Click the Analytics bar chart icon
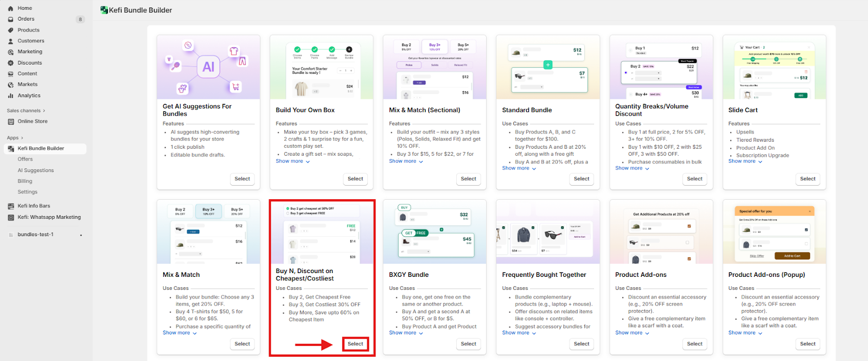The width and height of the screenshot is (868, 361). tap(10, 96)
